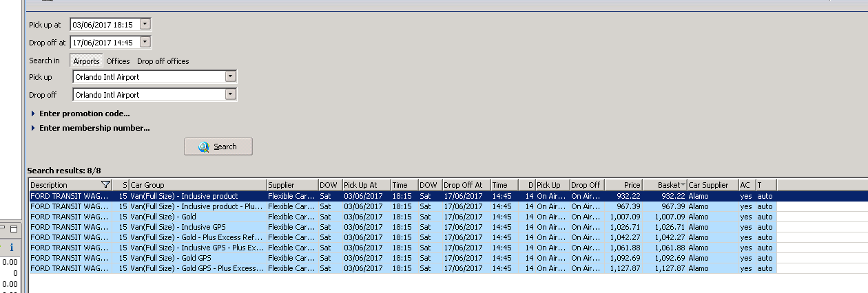The image size is (868, 293).
Task: Click the blue info icon in left panel
Action: click(11, 247)
